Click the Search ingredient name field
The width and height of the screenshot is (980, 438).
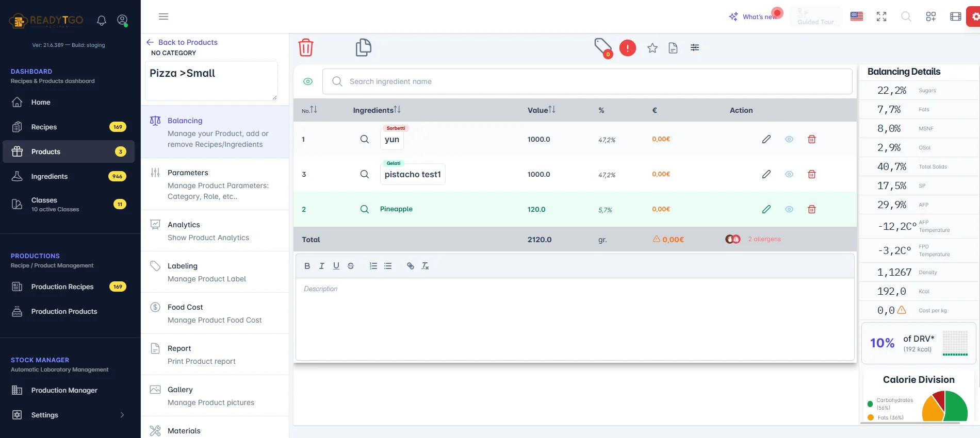[x=587, y=81]
